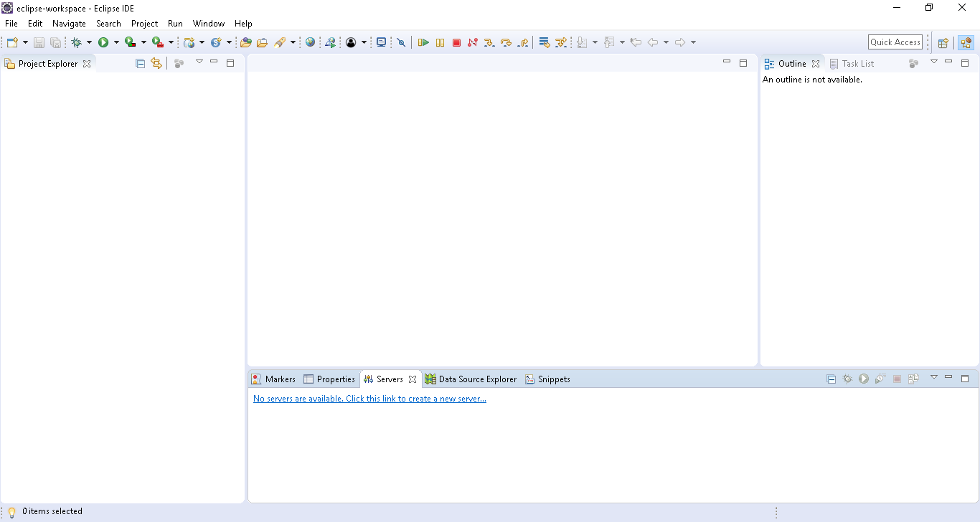980x522 pixels.
Task: Open the Window menu
Action: point(209,24)
